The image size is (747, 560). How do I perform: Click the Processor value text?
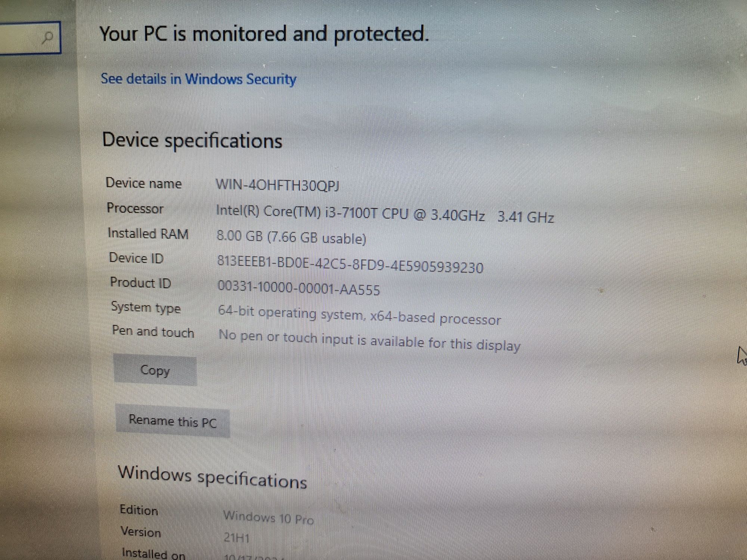pos(385,214)
